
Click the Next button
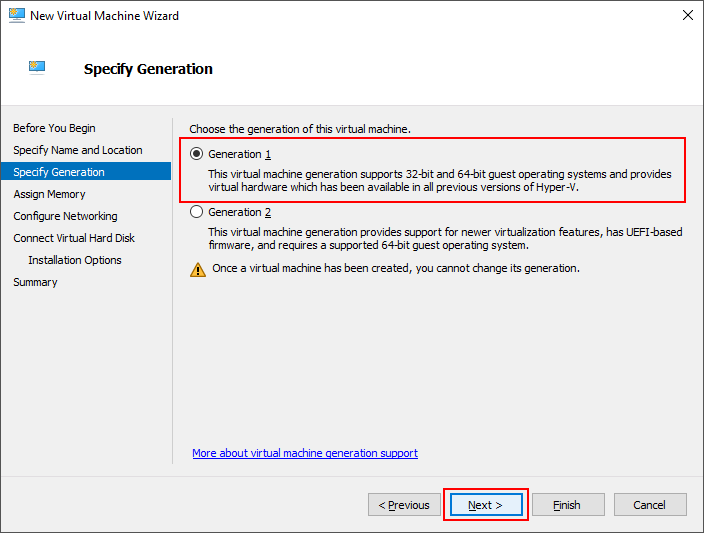point(486,505)
